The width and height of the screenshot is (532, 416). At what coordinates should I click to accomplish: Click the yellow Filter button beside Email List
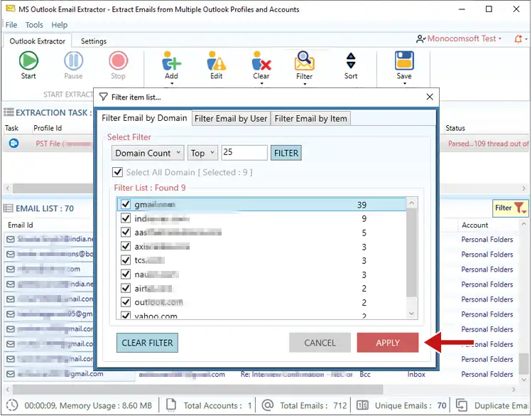point(510,208)
